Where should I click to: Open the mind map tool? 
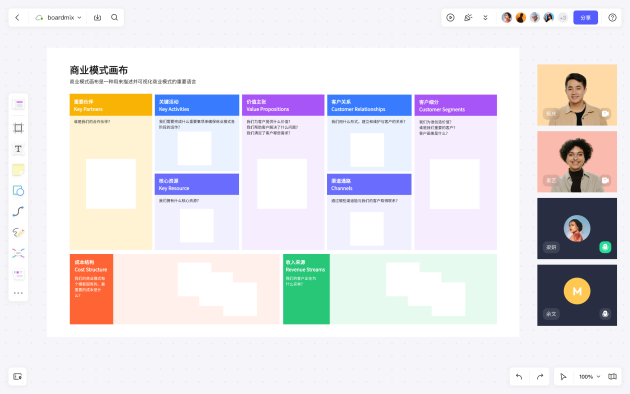(x=18, y=253)
